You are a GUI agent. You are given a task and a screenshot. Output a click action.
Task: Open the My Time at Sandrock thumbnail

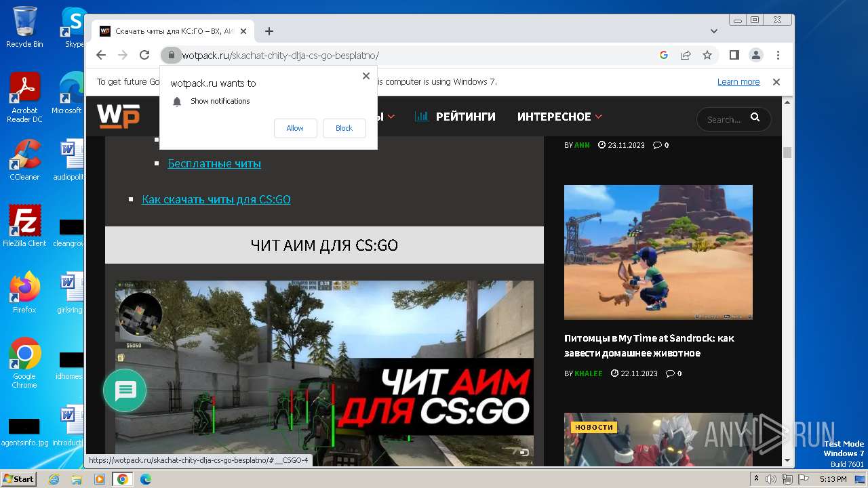click(658, 252)
